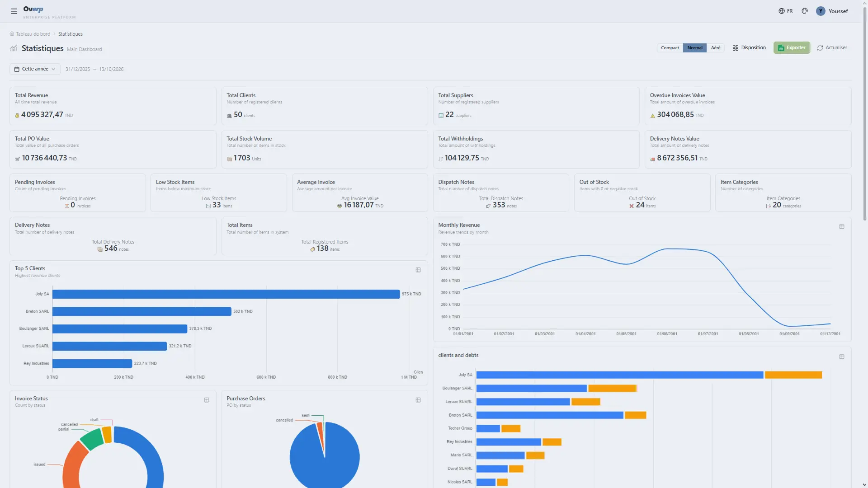Click the Item Categories 20 value
Screen dimensions: 868x488
777,205
